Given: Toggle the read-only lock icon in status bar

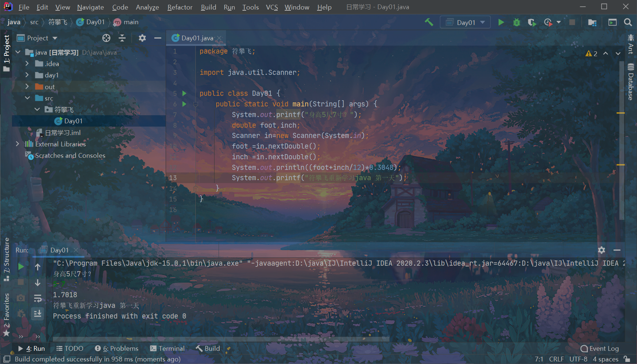Looking at the screenshot, I should click(627, 359).
